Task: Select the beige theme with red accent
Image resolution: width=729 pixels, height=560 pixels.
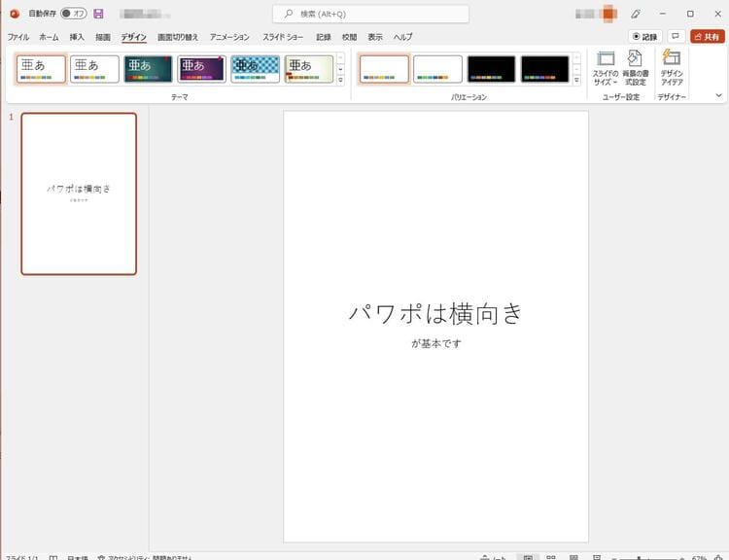Action: click(x=309, y=69)
